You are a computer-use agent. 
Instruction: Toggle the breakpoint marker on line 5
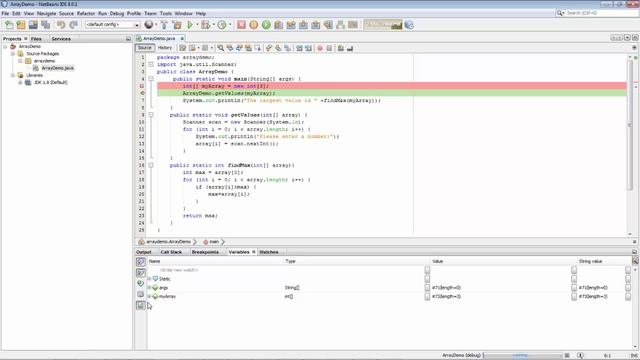[x=142, y=86]
